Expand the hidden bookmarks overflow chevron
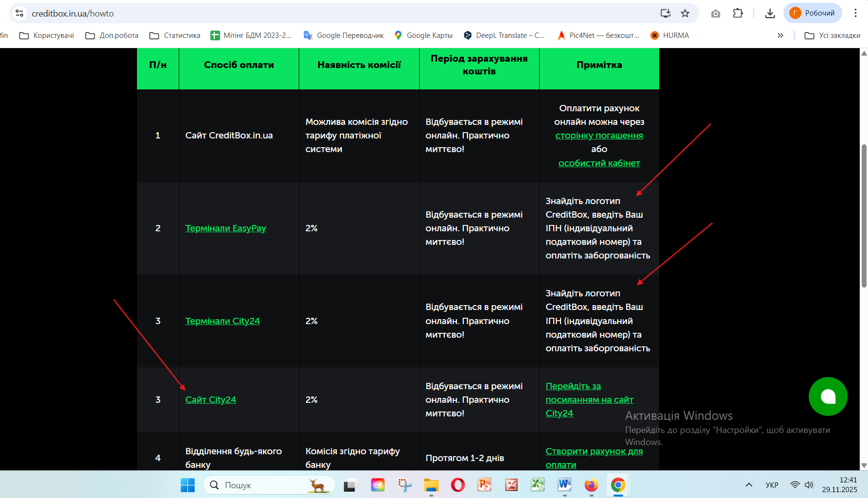 click(780, 35)
